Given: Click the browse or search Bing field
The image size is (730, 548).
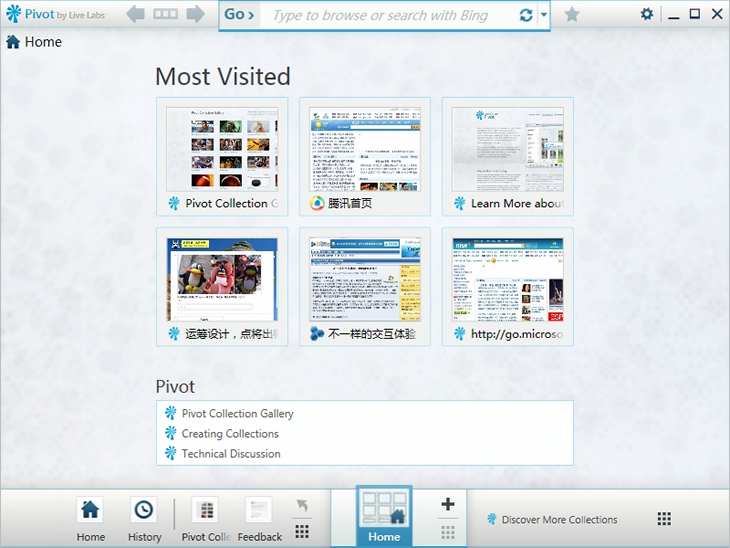Looking at the screenshot, I should click(x=390, y=15).
